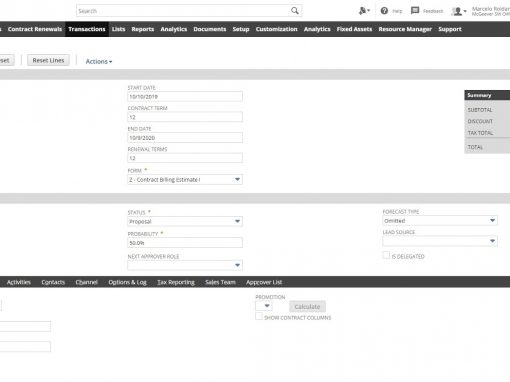Viewport: 510px width, 382px height.
Task: Click the Feedback link
Action: 433,11
